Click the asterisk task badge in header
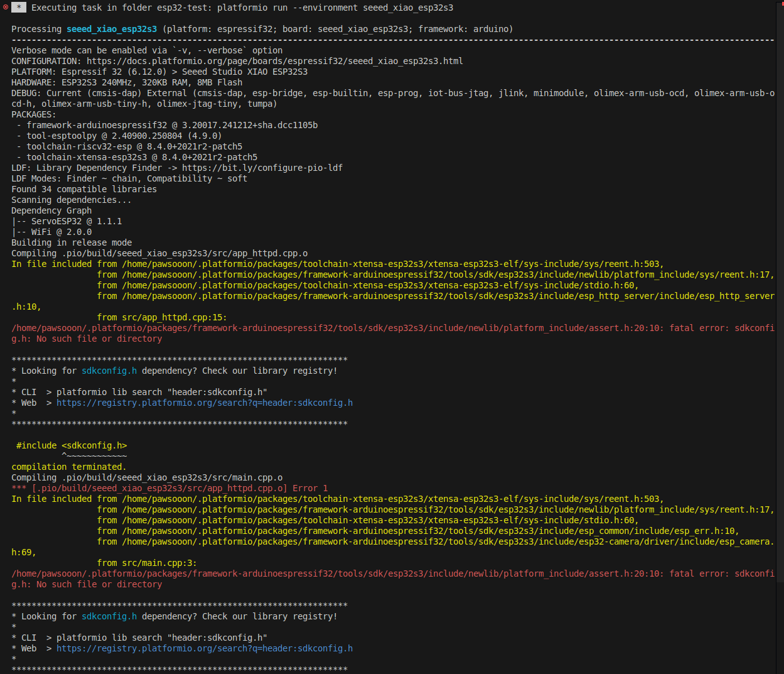 pyautogui.click(x=19, y=8)
